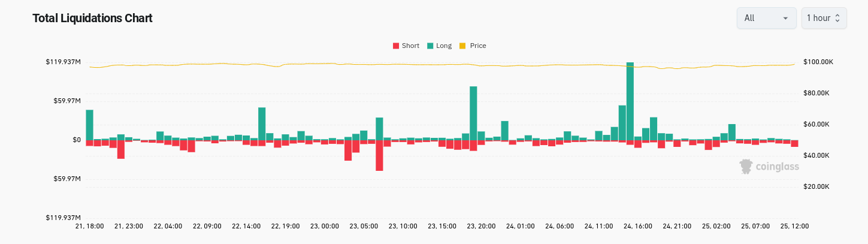Click the yellow Price legend color square
Image resolution: width=868 pixels, height=244 pixels.
462,46
